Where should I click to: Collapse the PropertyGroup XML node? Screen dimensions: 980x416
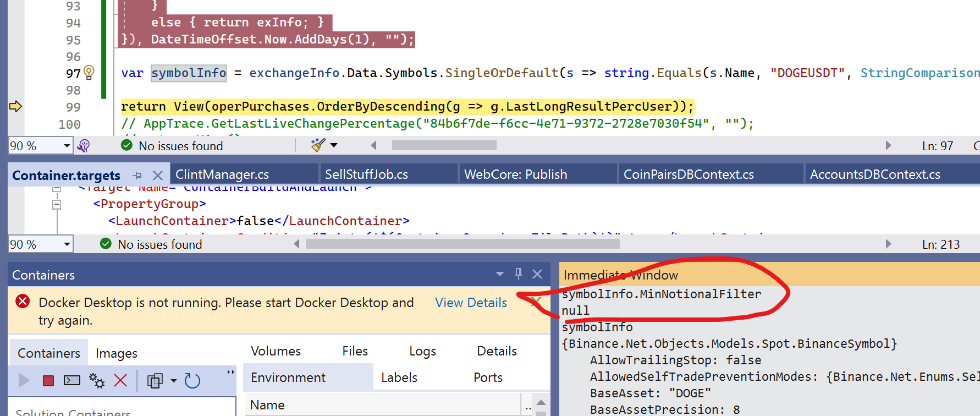pyautogui.click(x=56, y=204)
